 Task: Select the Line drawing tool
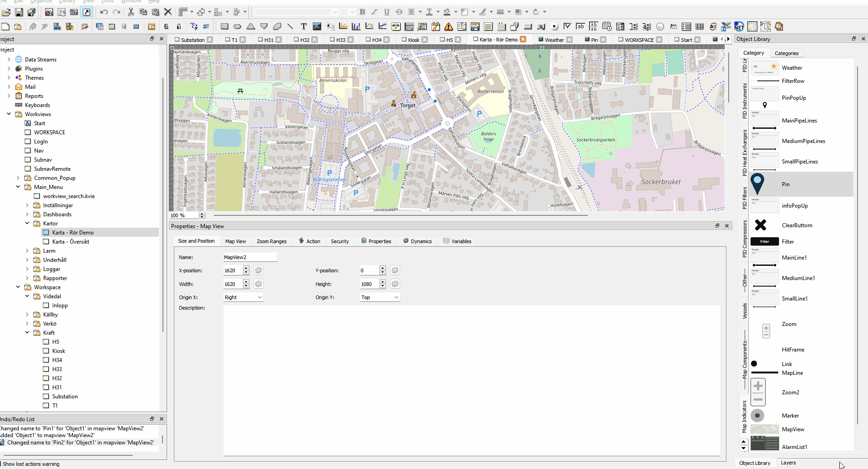coord(290,26)
